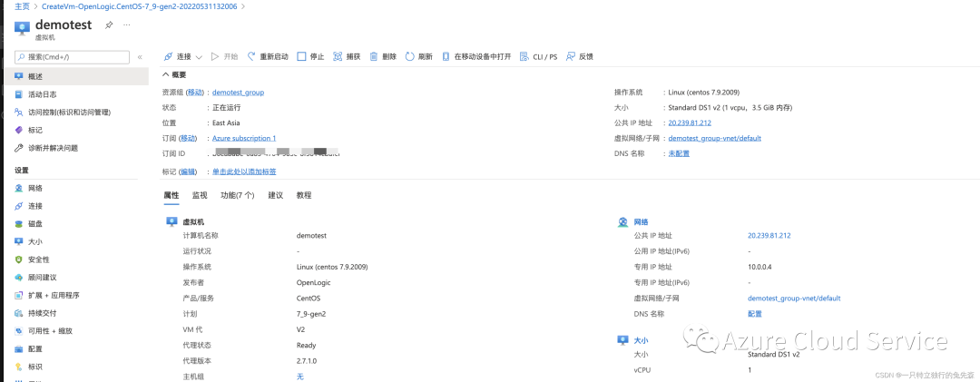The height and width of the screenshot is (382, 980).
Task: Click the 网络 section heading link
Action: point(642,222)
